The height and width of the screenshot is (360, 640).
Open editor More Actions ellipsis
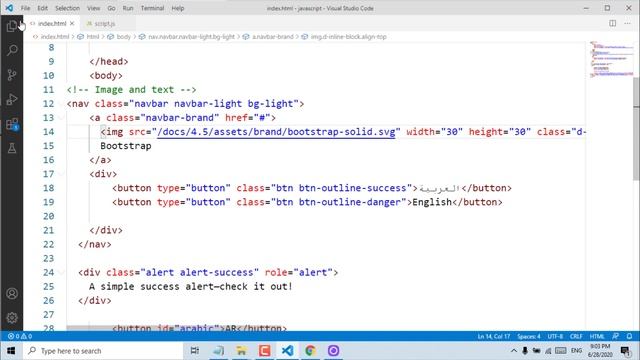pos(627,23)
